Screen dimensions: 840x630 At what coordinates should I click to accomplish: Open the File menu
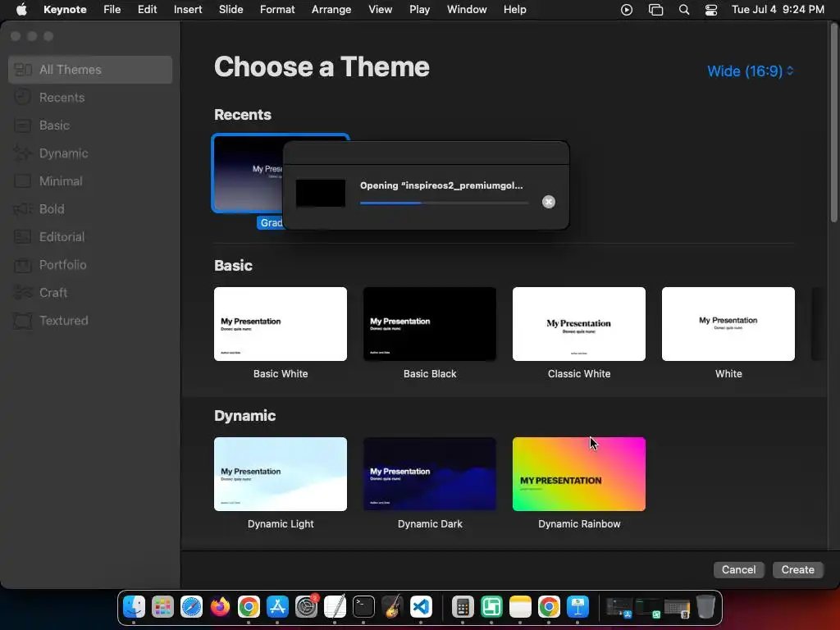pyautogui.click(x=112, y=10)
